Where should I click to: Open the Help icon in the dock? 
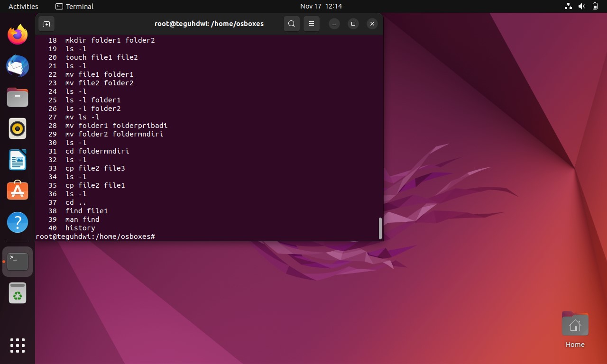coord(18,222)
